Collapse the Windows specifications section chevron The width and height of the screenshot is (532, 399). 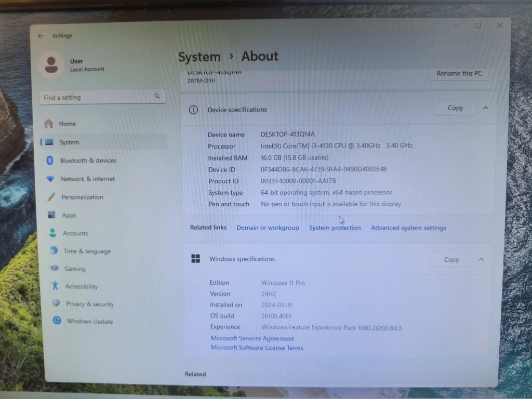point(481,260)
